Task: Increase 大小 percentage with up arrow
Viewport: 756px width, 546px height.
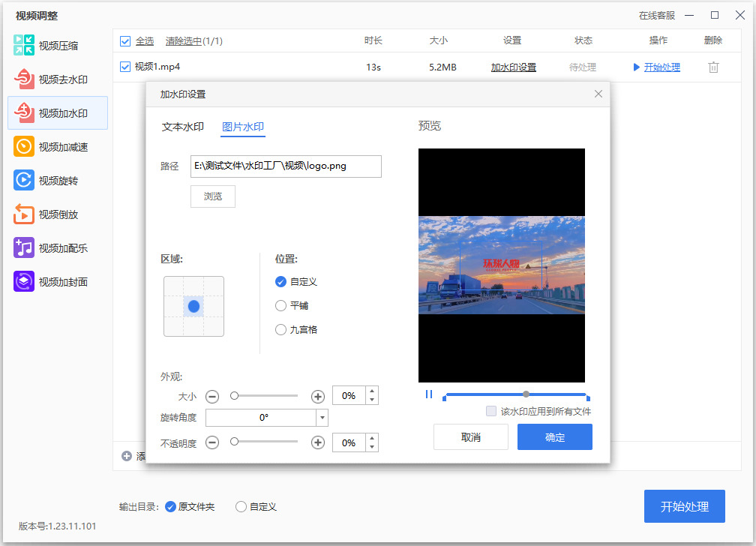Action: pyautogui.click(x=372, y=391)
